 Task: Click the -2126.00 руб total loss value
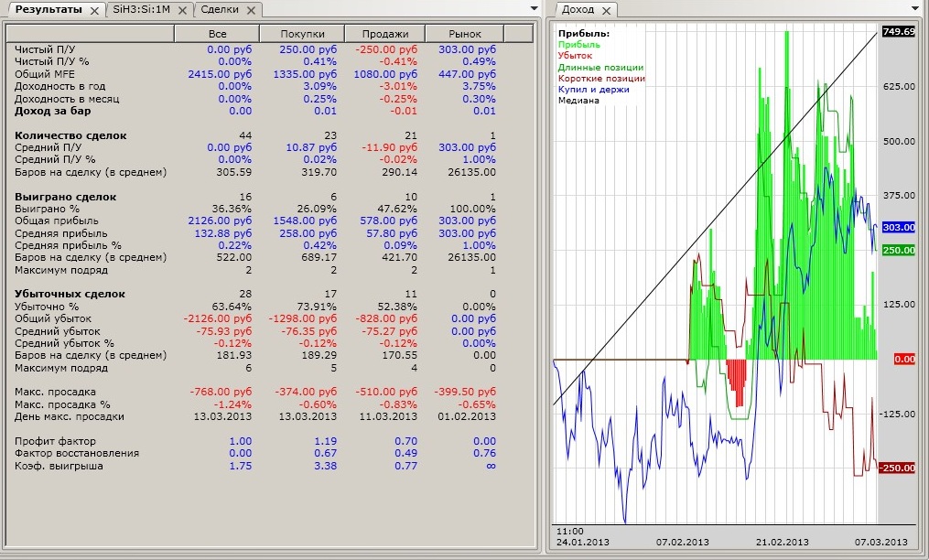click(x=218, y=318)
